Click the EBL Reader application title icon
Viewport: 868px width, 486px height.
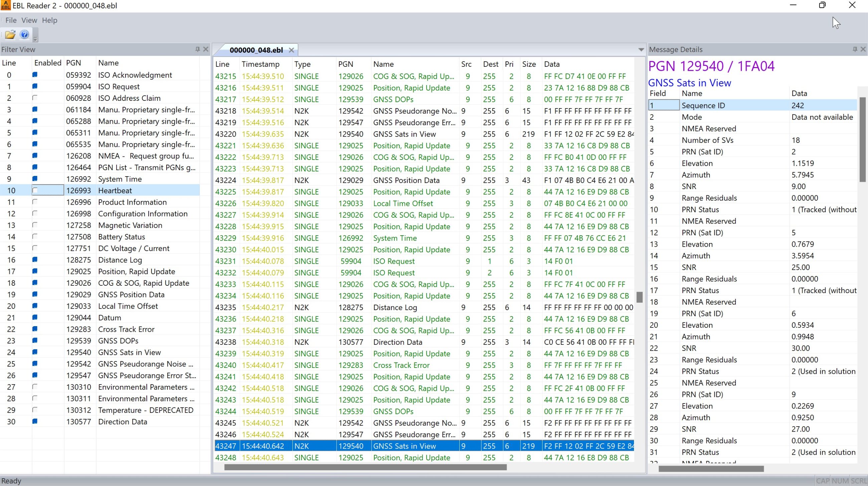pos(5,5)
